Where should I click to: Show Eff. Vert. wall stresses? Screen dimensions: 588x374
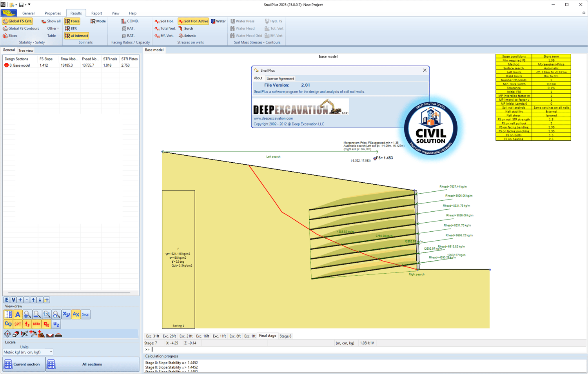164,36
